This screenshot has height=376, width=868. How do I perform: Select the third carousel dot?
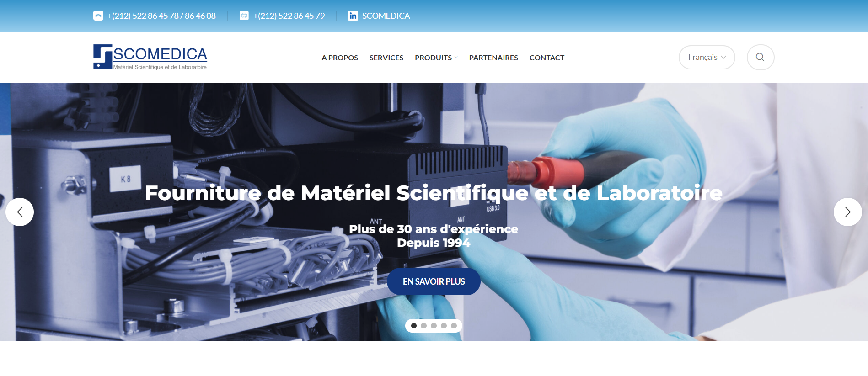tap(434, 326)
